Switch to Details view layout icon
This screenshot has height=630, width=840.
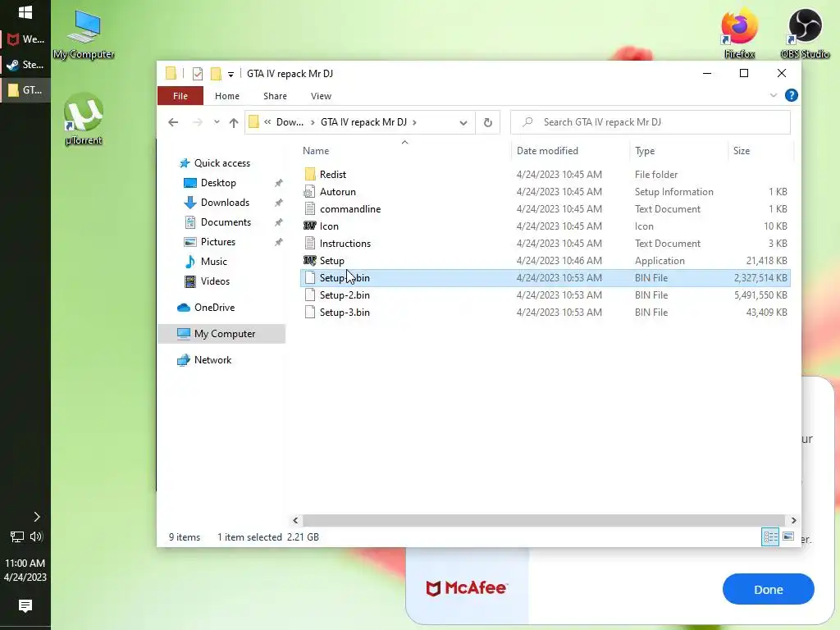770,536
